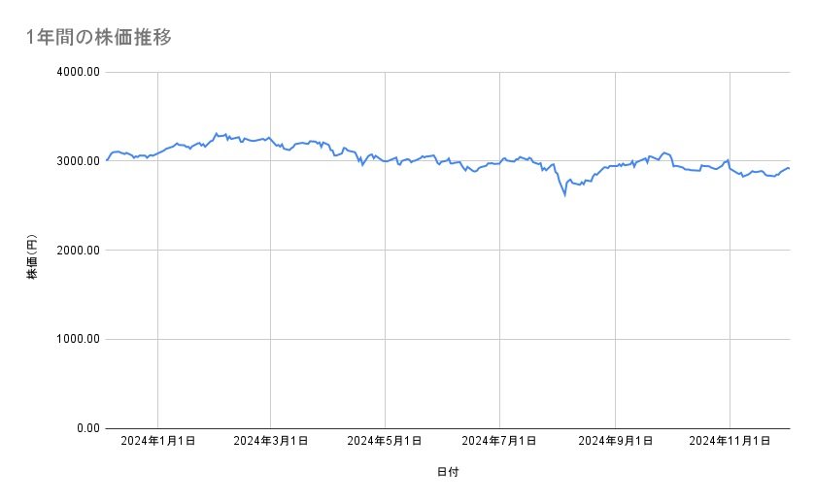Select the right end point of the price line
Image resolution: width=815 pixels, height=504 pixels.
[789, 168]
